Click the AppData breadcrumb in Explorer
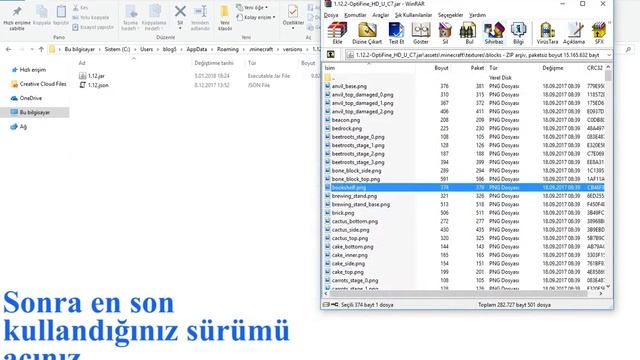This screenshot has width=640, height=360. point(197,49)
